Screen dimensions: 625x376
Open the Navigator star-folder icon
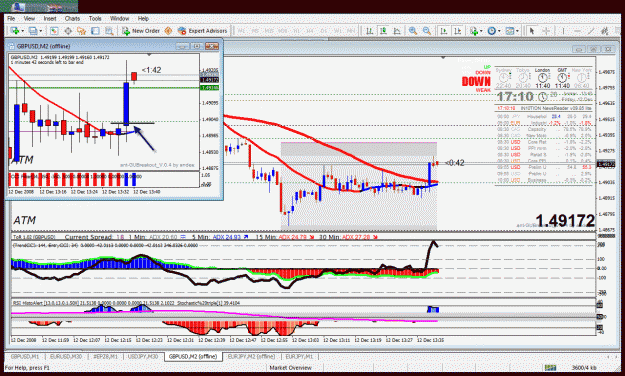click(x=82, y=31)
